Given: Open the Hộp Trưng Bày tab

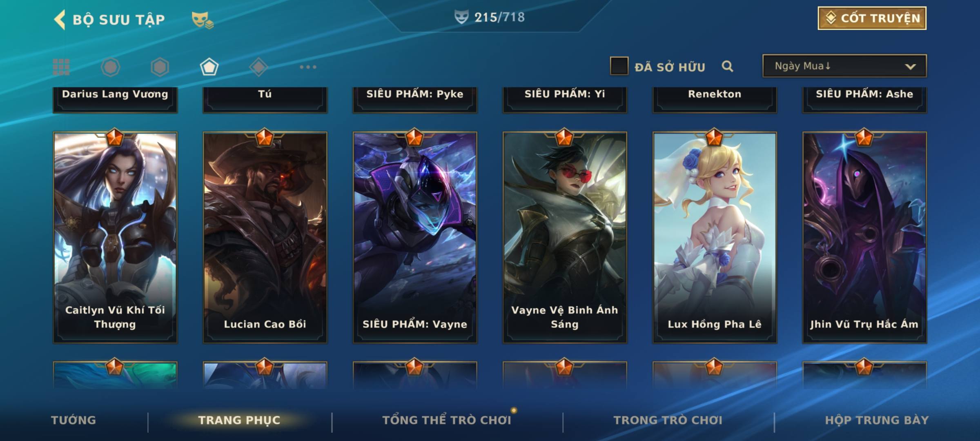Looking at the screenshot, I should pos(877,420).
